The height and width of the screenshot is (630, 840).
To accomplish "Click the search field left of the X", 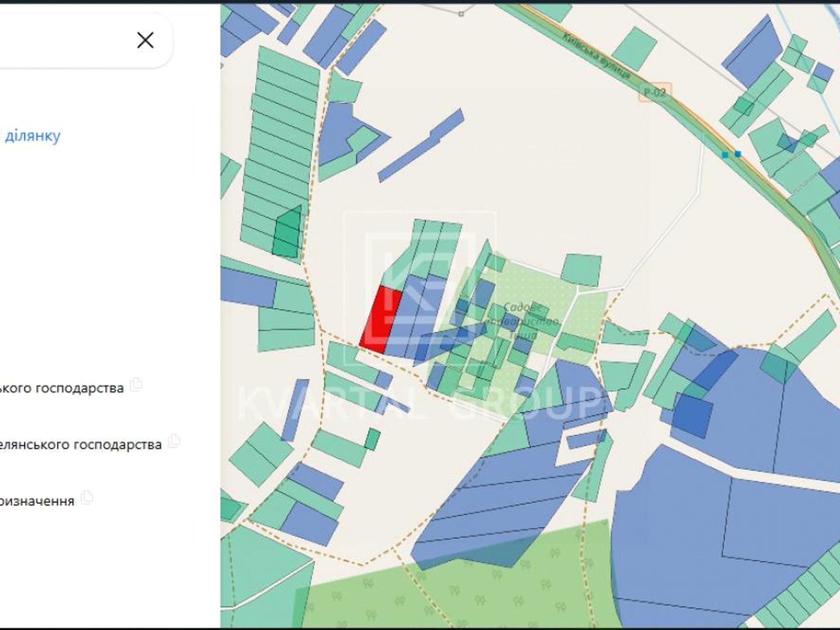I will [x=66, y=40].
